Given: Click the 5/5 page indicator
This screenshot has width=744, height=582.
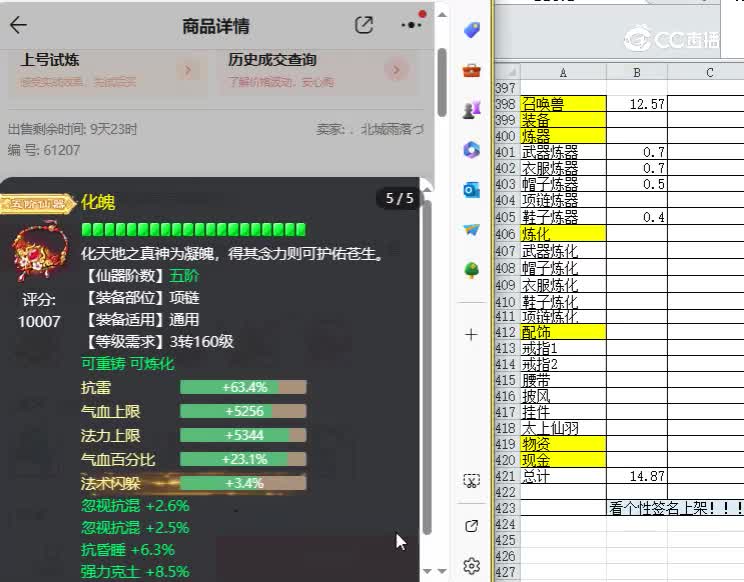Looking at the screenshot, I should pyautogui.click(x=399, y=198).
